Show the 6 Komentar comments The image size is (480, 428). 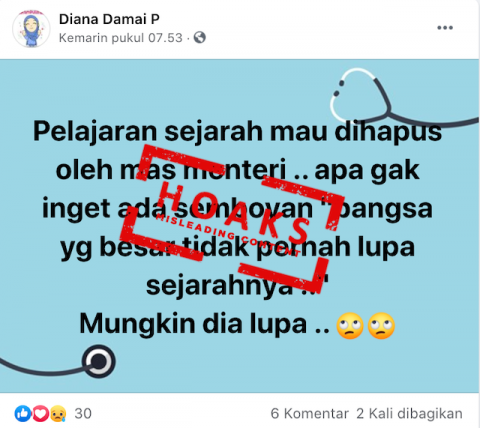(x=309, y=414)
